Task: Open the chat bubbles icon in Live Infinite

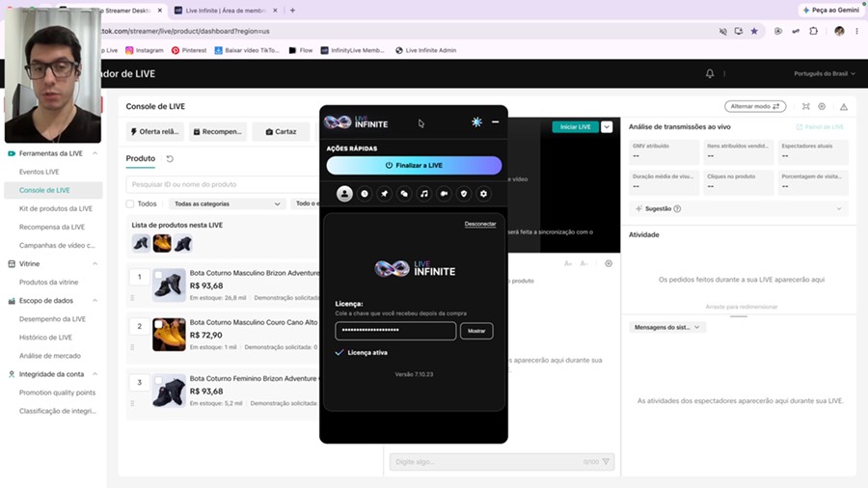Action: (x=404, y=194)
